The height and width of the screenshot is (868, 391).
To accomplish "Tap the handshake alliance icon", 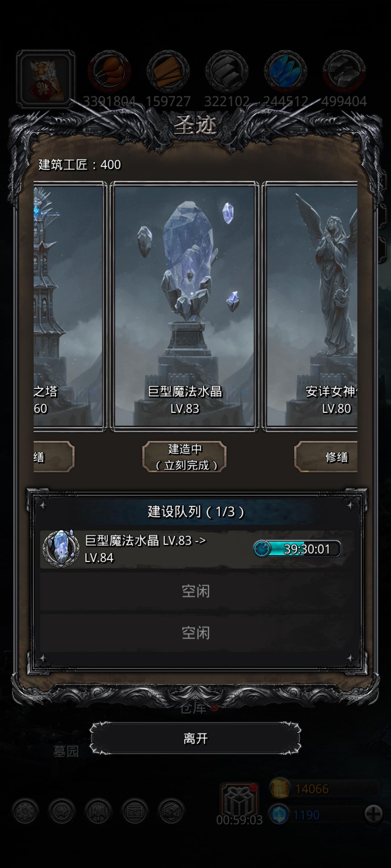I will (172, 811).
